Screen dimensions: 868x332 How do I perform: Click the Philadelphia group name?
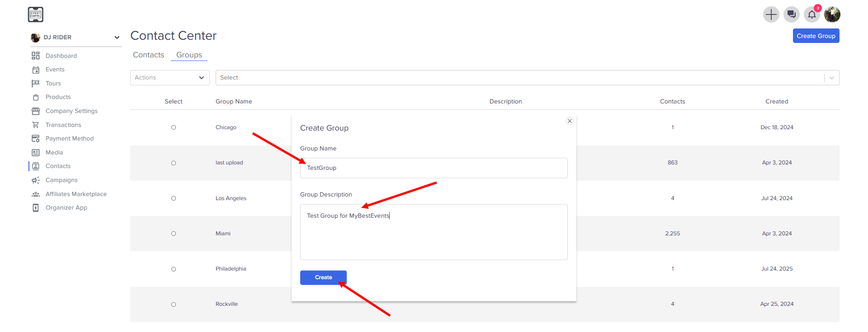pyautogui.click(x=231, y=269)
